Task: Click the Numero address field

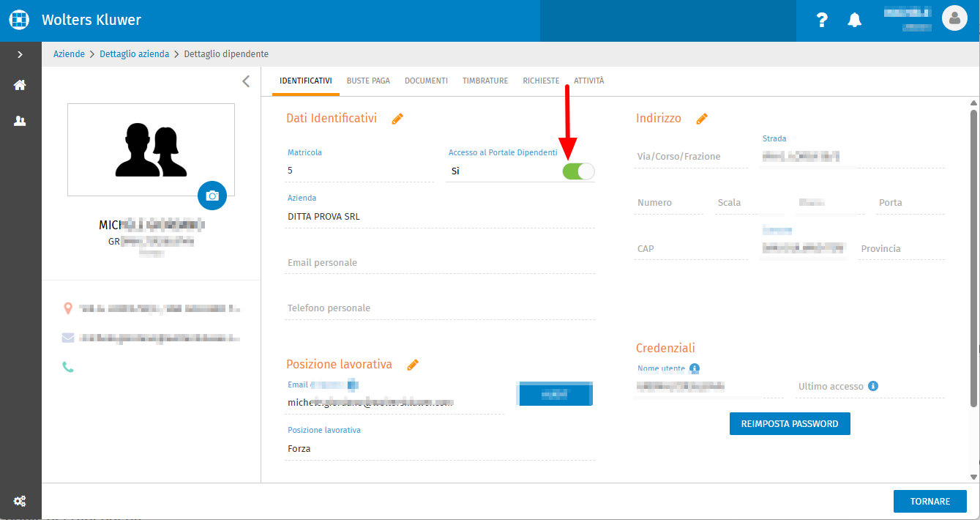Action: [669, 203]
